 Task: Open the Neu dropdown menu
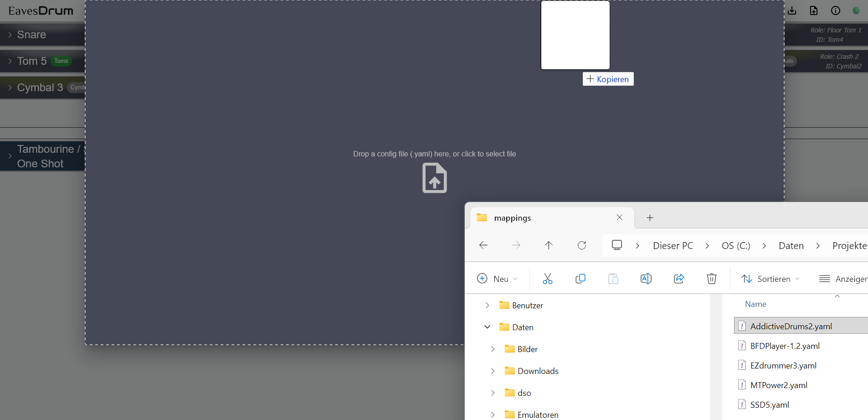pos(497,279)
